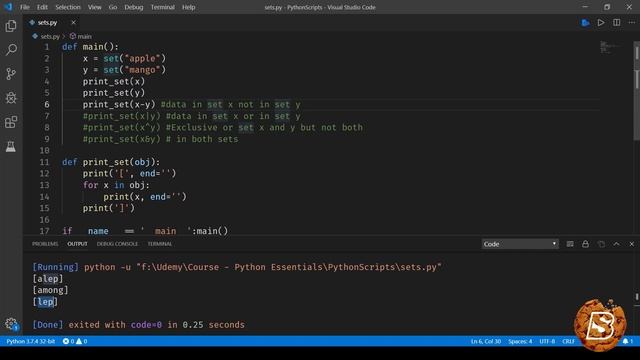The width and height of the screenshot is (640, 360).
Task: Open the Debug menu
Action: [x=133, y=7]
